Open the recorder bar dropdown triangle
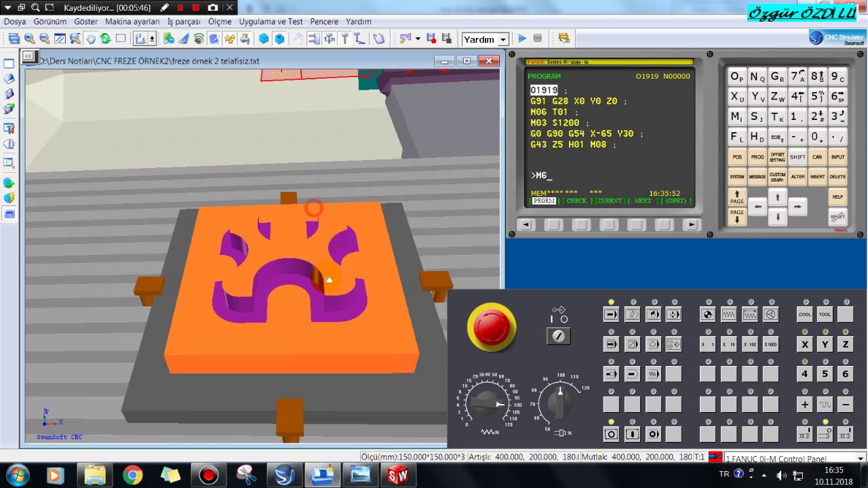Screen dimensions: 868x488 pos(8,7)
